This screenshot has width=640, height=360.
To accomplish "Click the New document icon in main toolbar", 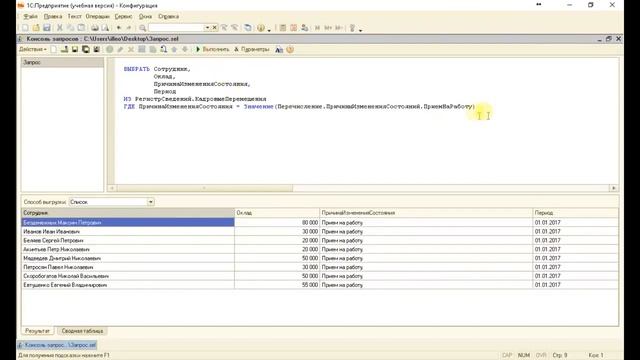I will point(25,28).
